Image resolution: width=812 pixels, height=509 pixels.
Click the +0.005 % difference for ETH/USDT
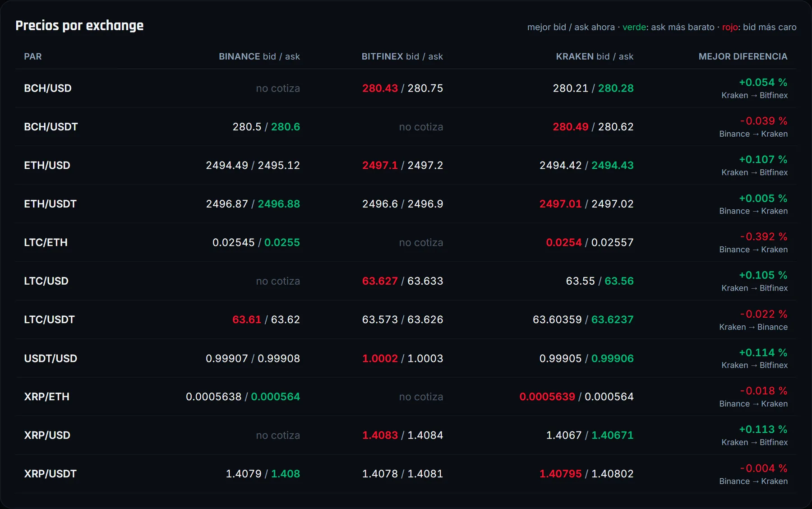pyautogui.click(x=763, y=198)
